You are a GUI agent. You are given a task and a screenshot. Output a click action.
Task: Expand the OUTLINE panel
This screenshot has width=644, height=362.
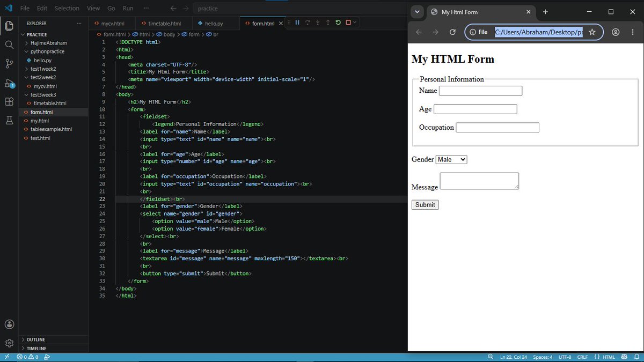[x=53, y=339]
